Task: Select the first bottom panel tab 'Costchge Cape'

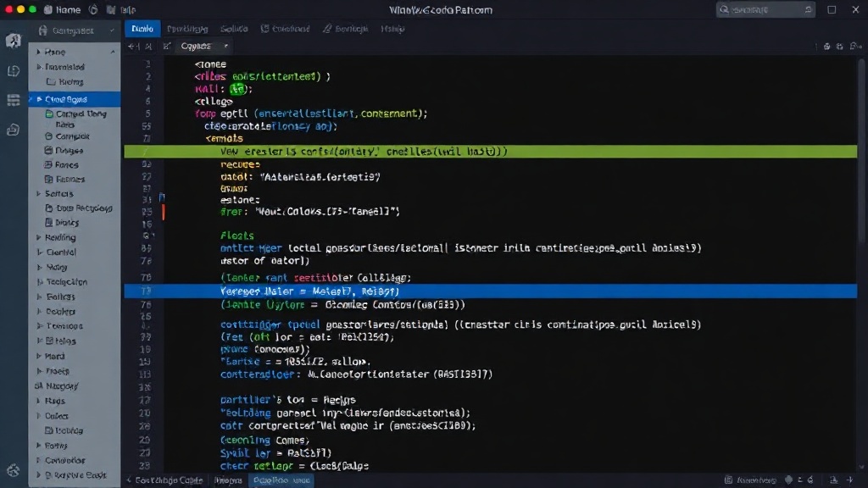Action: (x=164, y=480)
